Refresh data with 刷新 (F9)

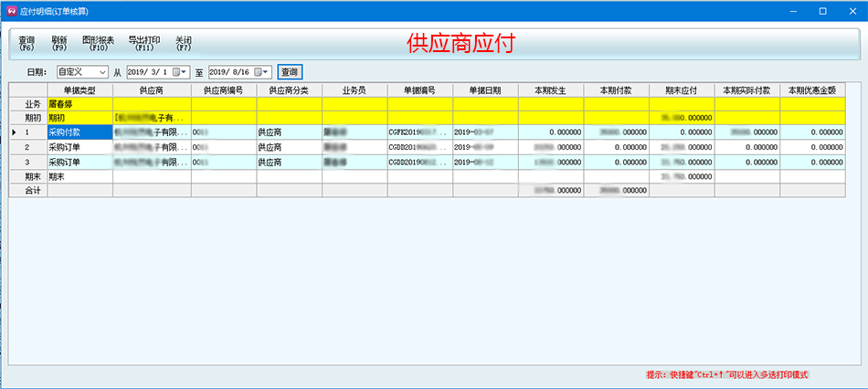59,43
